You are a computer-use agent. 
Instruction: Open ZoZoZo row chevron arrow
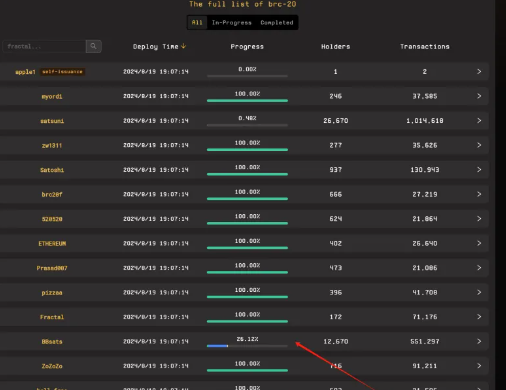click(x=479, y=366)
